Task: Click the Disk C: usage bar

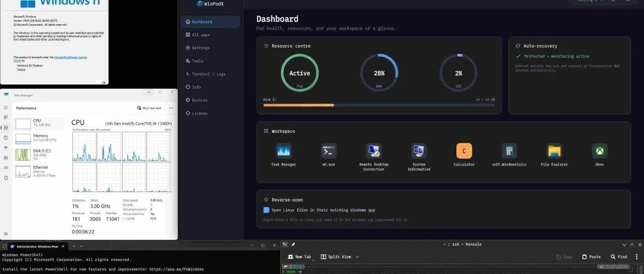Action: [x=379, y=105]
